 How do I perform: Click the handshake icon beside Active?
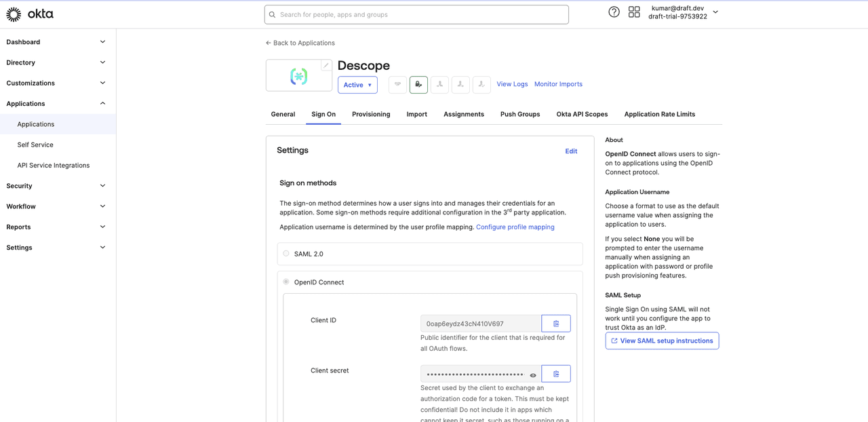[x=397, y=85]
